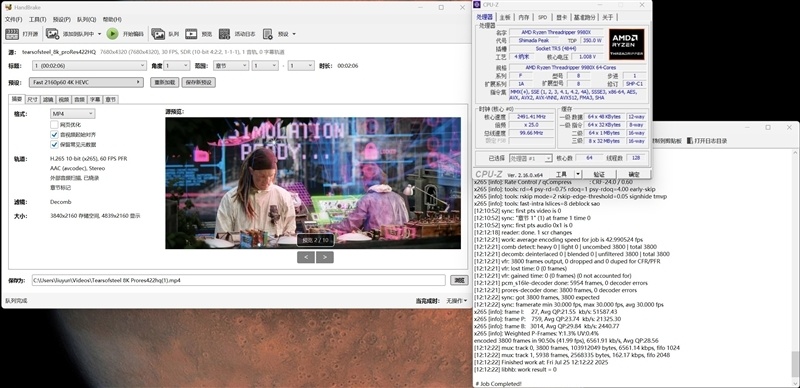Uncheck Align A/V Start (音视频起始对齐)

[54, 134]
